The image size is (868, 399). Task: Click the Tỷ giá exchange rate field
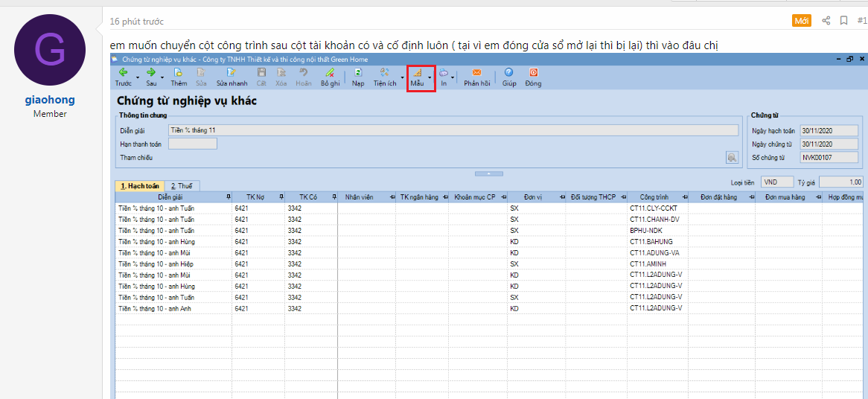pyautogui.click(x=841, y=182)
